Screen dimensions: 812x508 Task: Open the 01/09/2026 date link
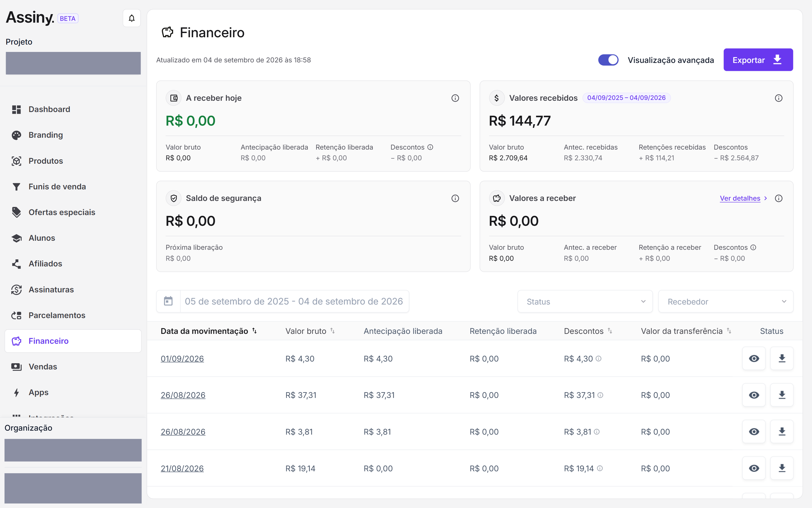[182, 358]
